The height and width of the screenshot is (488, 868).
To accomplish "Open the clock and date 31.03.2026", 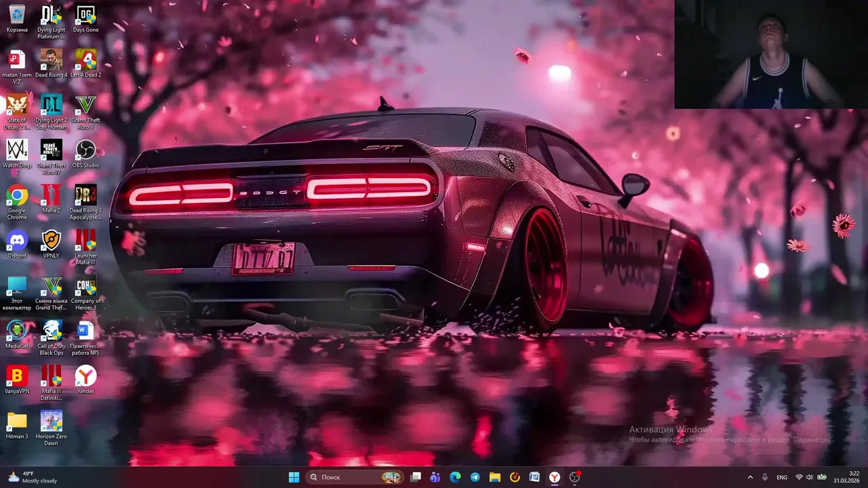I will (x=846, y=477).
